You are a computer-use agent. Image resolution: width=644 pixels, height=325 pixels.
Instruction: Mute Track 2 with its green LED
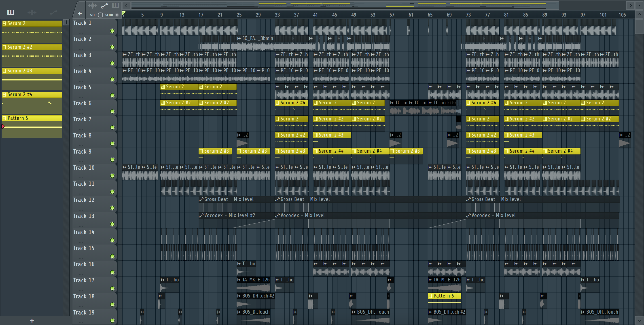(112, 47)
